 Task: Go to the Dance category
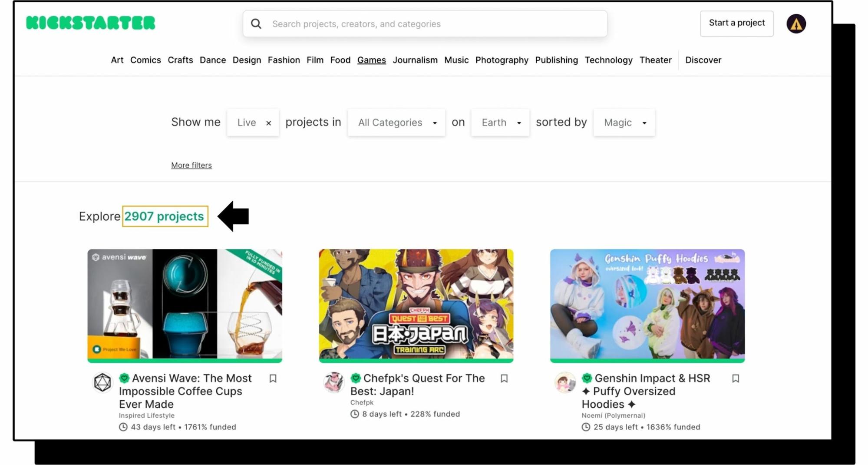coord(213,60)
